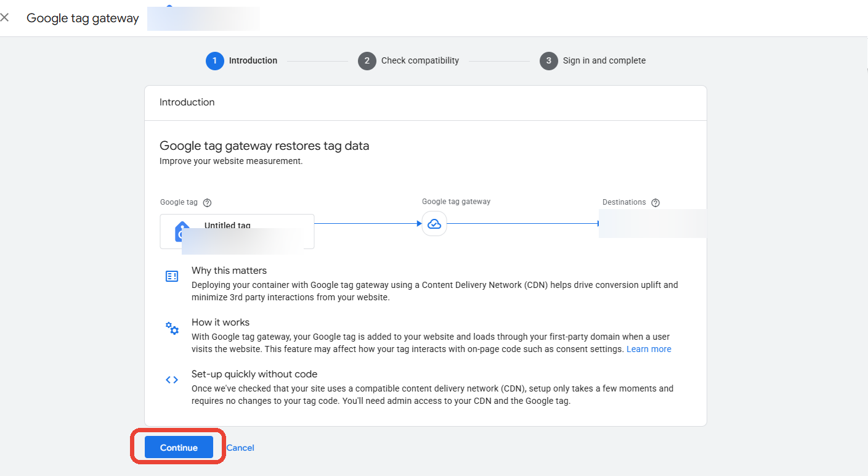Image resolution: width=868 pixels, height=476 pixels.
Task: Click the Why this matters icon
Action: (172, 276)
